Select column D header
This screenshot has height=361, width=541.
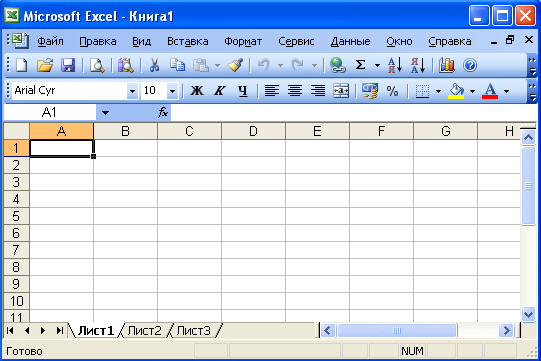pos(253,131)
